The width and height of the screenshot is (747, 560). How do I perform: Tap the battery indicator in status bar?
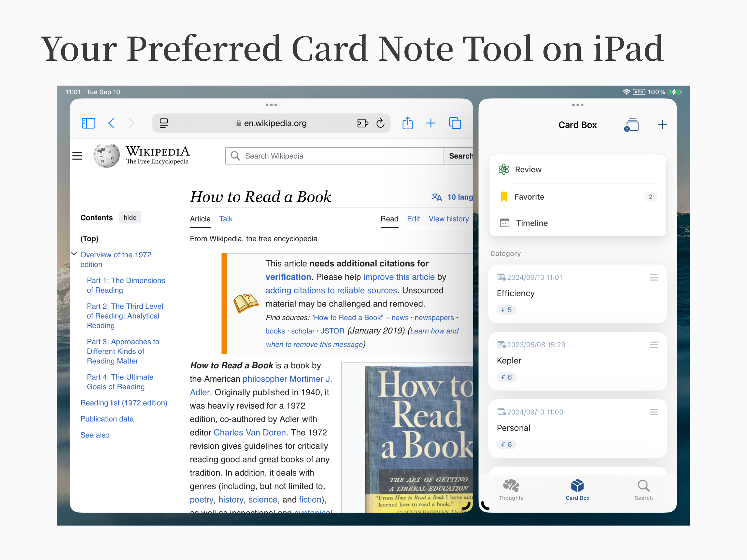coord(674,92)
